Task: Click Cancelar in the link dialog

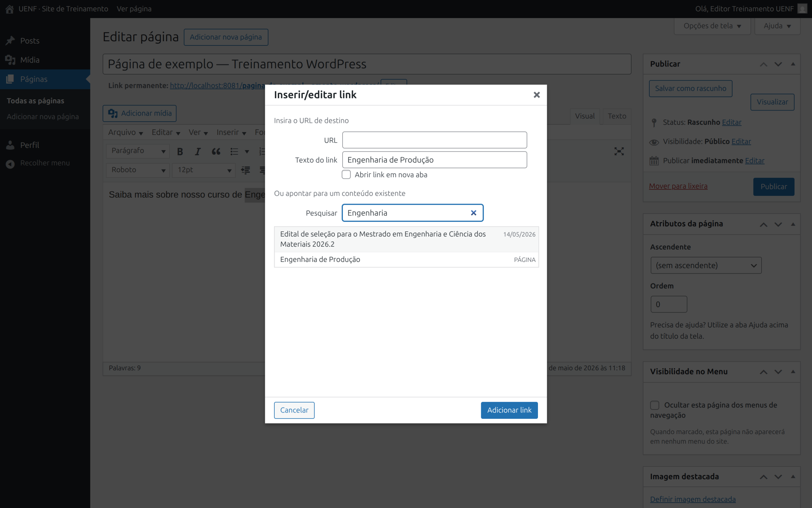Action: [x=294, y=410]
